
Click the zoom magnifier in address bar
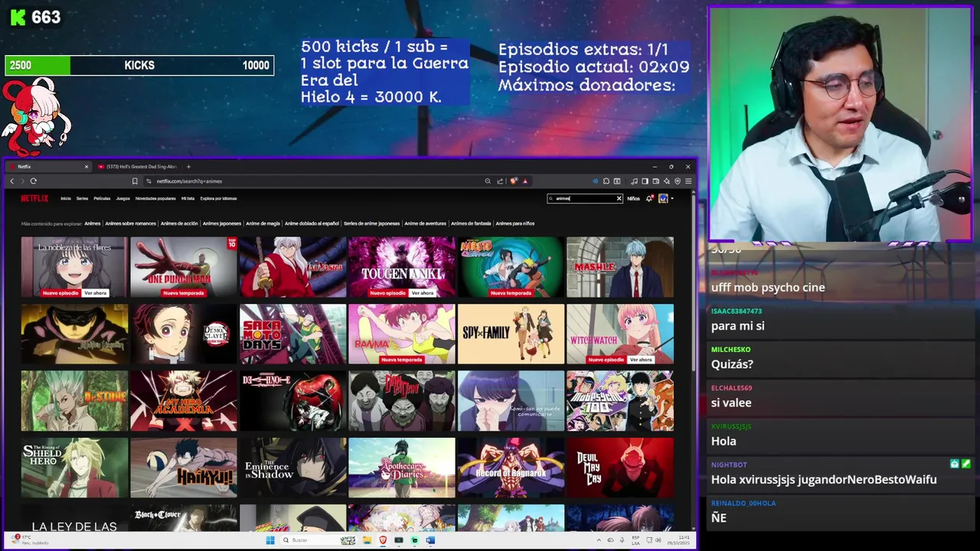(x=488, y=181)
